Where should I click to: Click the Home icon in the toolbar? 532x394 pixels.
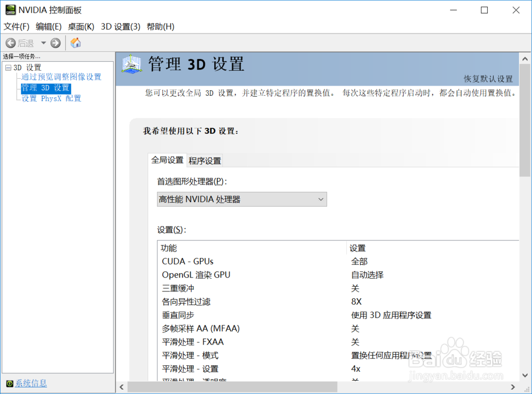click(x=76, y=43)
